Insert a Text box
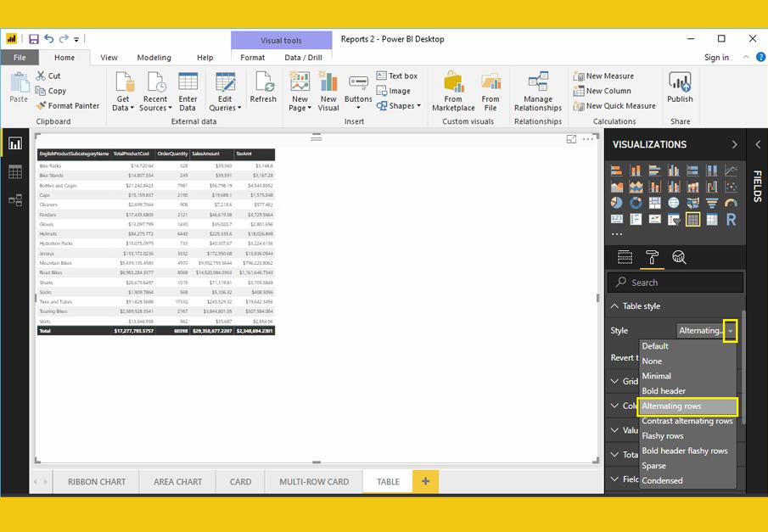The height and width of the screenshot is (532, 768). coord(397,76)
